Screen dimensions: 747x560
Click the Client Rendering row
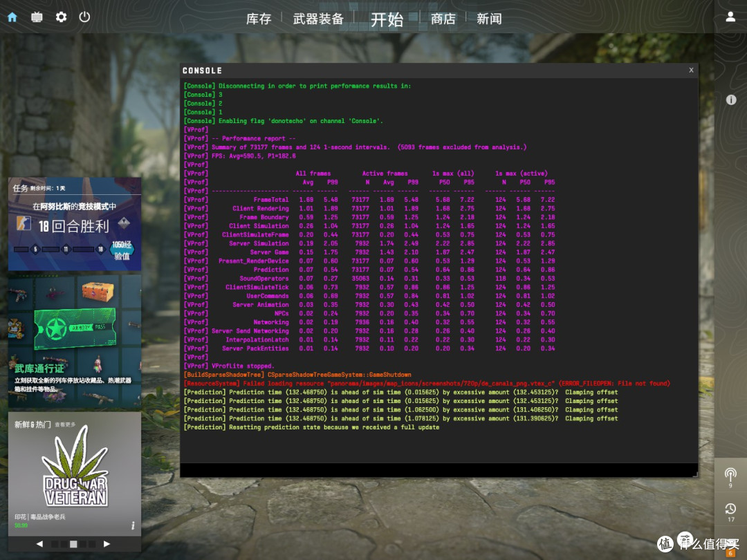369,209
